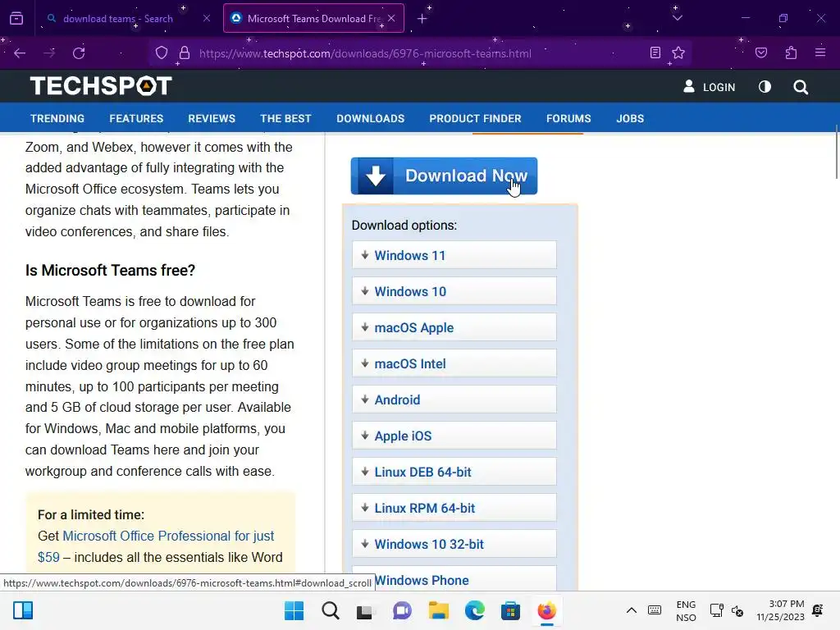
Task: Save page to Pocket
Action: coord(760,52)
